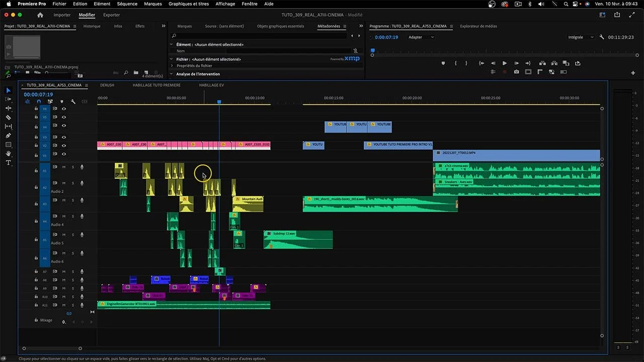Switch to the Effets tab
This screenshot has height=362, width=644.
point(140,26)
